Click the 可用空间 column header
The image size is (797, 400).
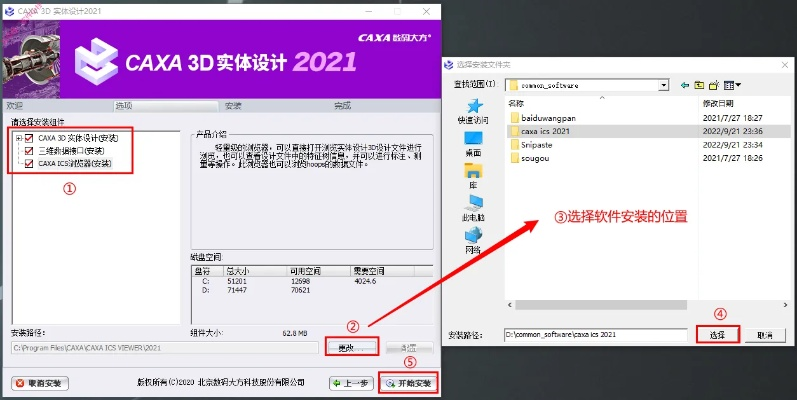[318, 271]
